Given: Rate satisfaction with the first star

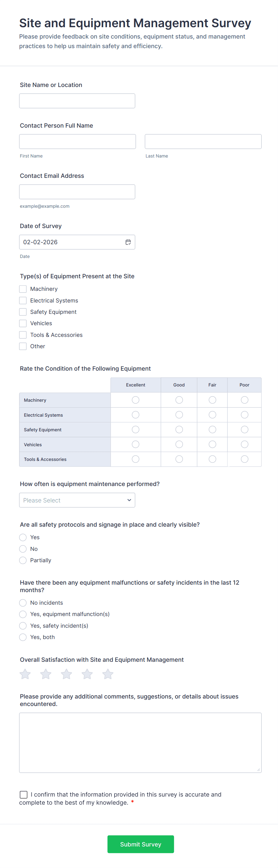Looking at the screenshot, I should (x=25, y=674).
